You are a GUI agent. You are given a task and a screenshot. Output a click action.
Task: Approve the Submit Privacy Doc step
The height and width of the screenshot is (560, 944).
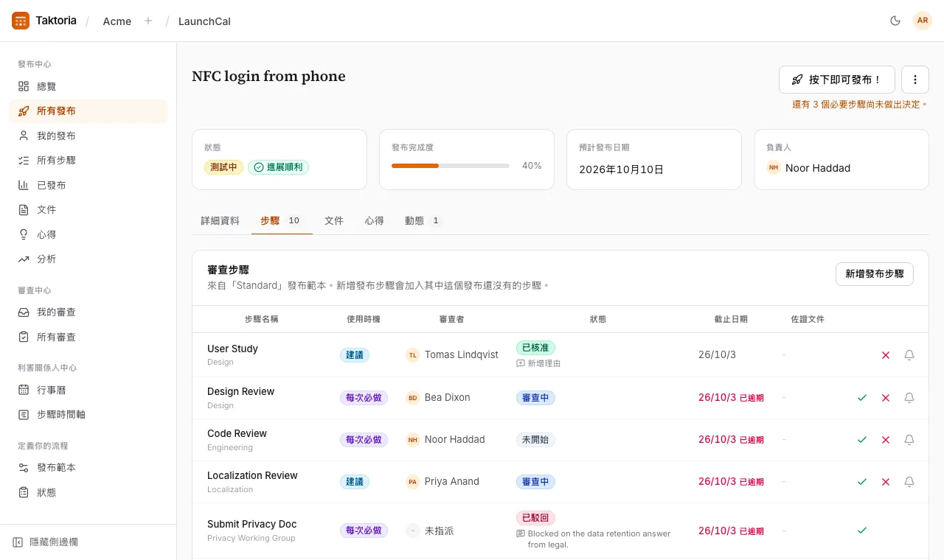[x=862, y=531]
